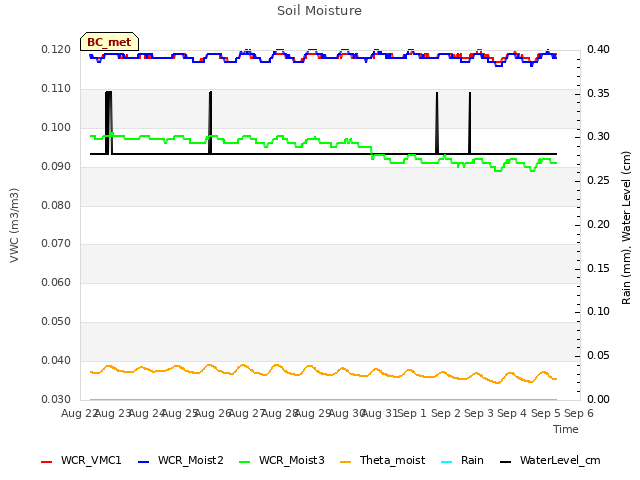Toggle WCR_Moist2 legend entry
640x480 pixels.
[181, 460]
